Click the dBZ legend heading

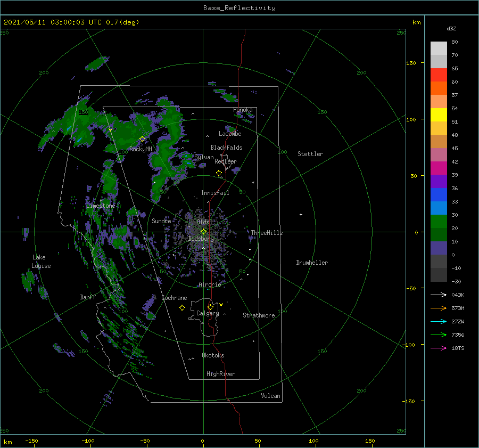[451, 28]
